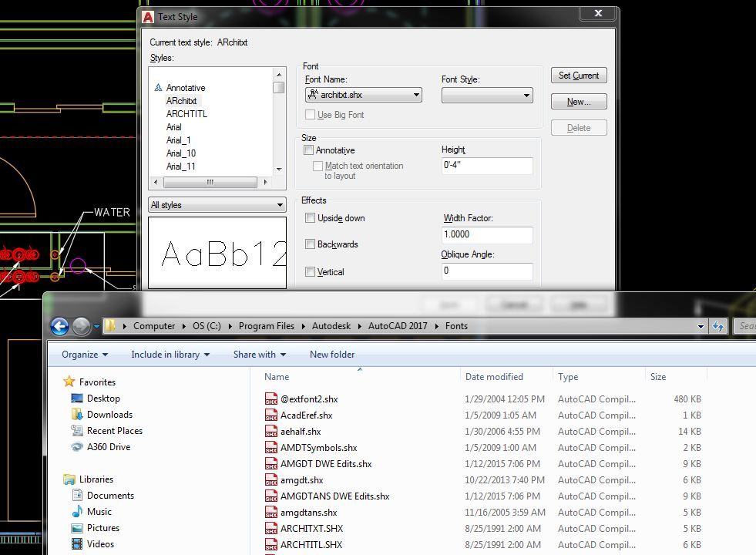This screenshot has width=756, height=555.
Task: Click the Height input field
Action: (487, 166)
